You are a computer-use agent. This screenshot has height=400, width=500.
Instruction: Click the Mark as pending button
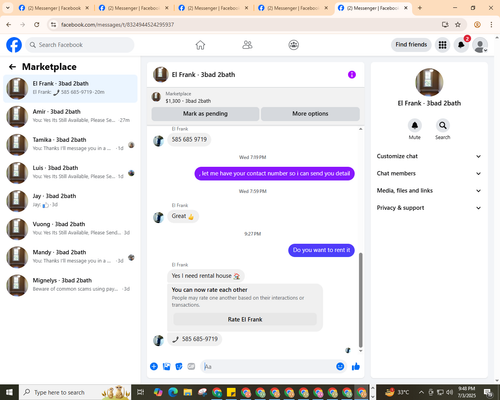tap(205, 114)
